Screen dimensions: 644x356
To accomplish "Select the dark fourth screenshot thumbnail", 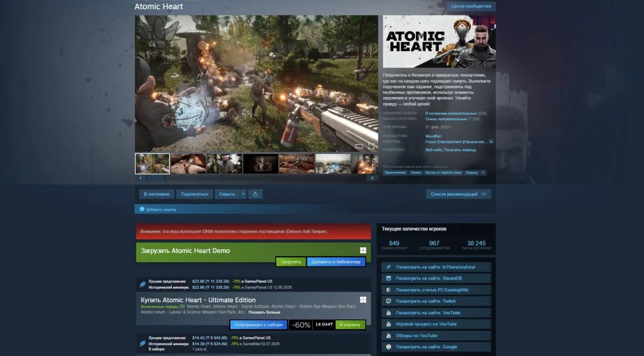I will pyautogui.click(x=261, y=164).
